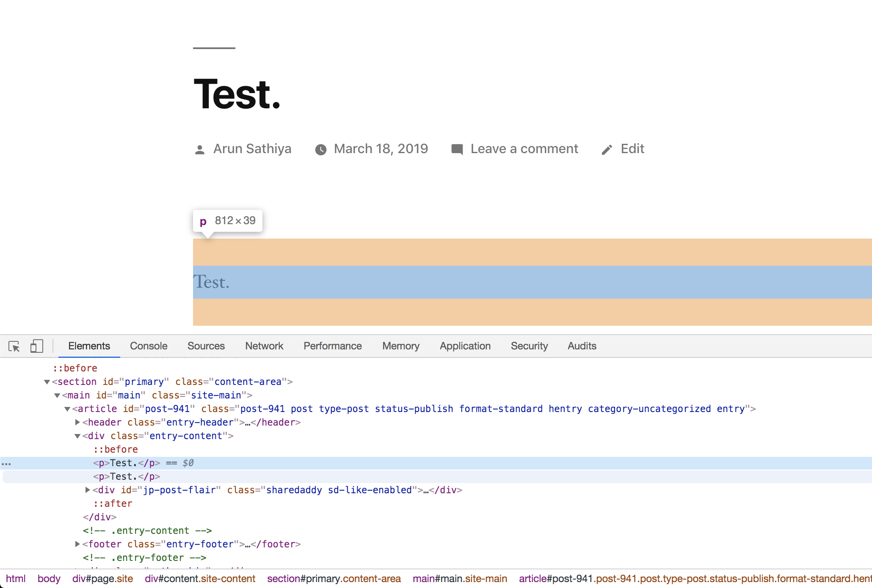Click the Leave a comment link
This screenshot has width=872, height=588.
click(x=524, y=149)
